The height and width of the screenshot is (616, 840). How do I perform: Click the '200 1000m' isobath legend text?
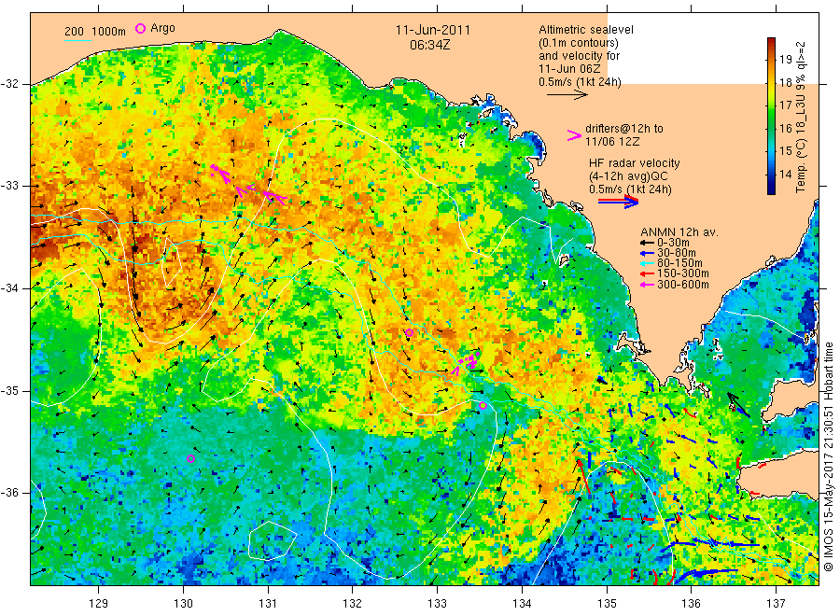pyautogui.click(x=95, y=32)
